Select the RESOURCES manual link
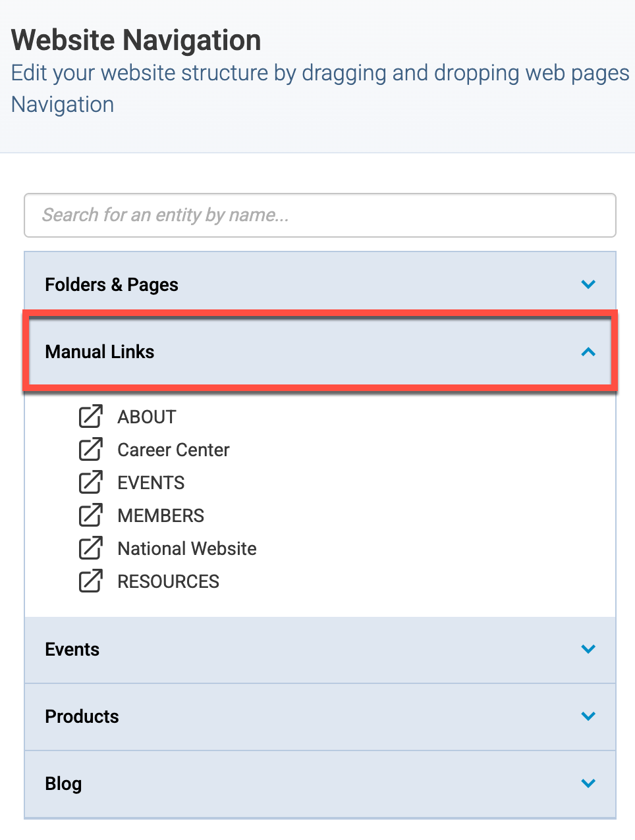The image size is (635, 840). tap(169, 581)
